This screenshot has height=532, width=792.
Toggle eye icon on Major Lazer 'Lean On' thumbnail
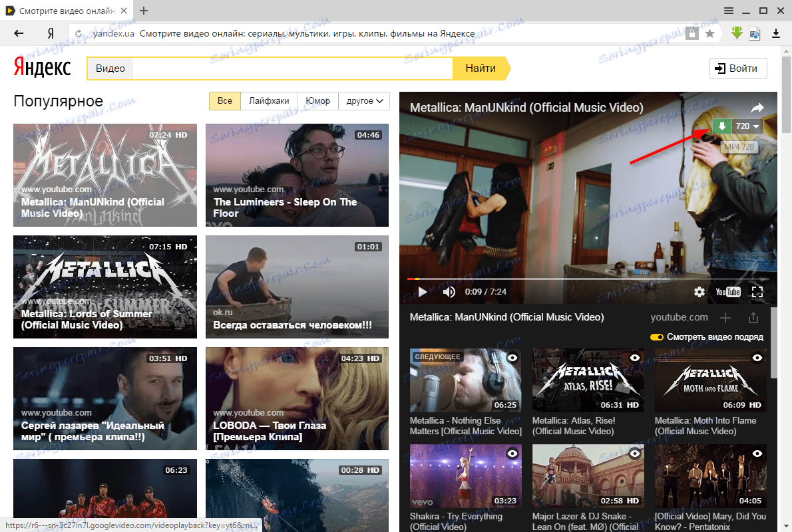[x=634, y=454]
